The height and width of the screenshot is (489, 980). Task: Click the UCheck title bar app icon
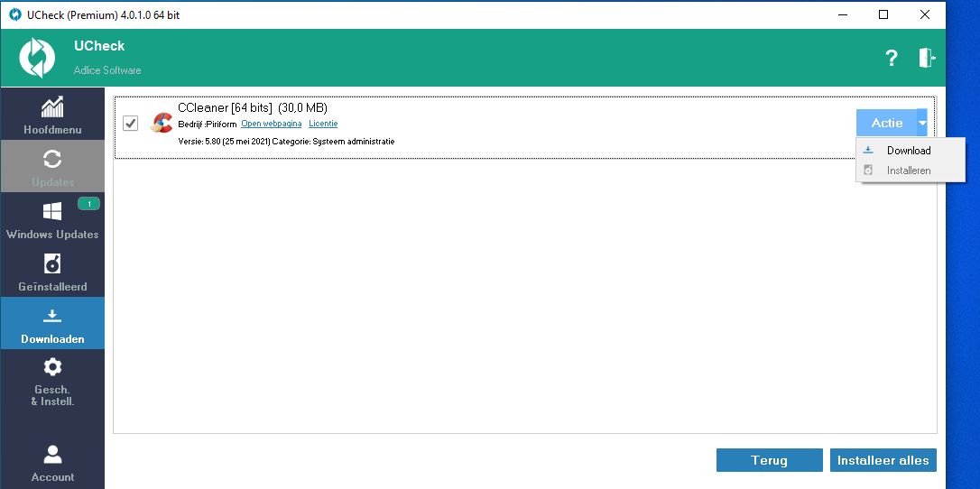click(15, 14)
